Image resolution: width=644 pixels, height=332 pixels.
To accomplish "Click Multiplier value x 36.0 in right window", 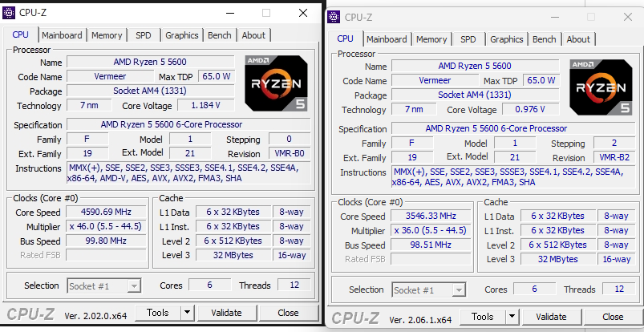I will click(x=431, y=230).
